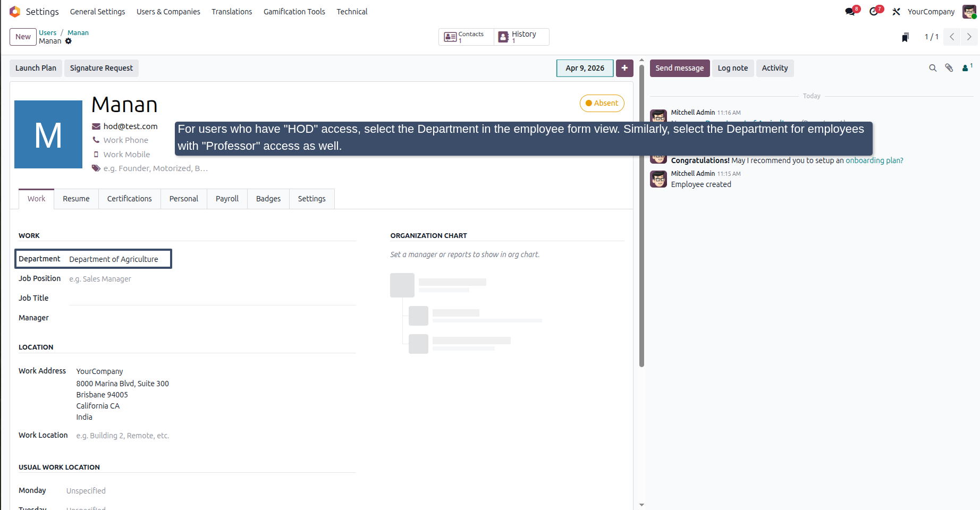The width and height of the screenshot is (980, 510).
Task: Click the form vertical scrollbar
Action: click(x=641, y=212)
